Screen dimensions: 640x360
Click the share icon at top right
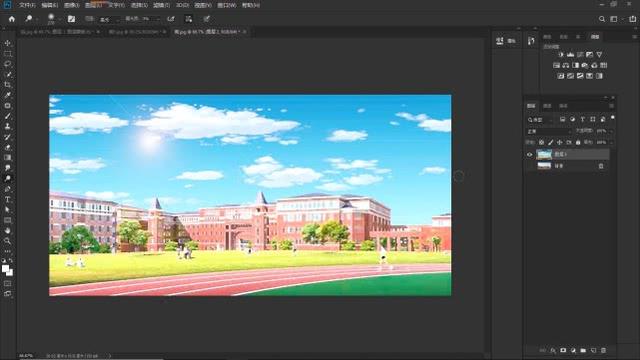(x=633, y=19)
